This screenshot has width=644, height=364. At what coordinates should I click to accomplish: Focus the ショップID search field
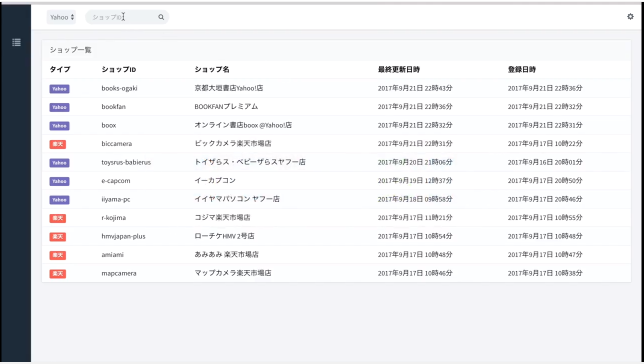[122, 17]
